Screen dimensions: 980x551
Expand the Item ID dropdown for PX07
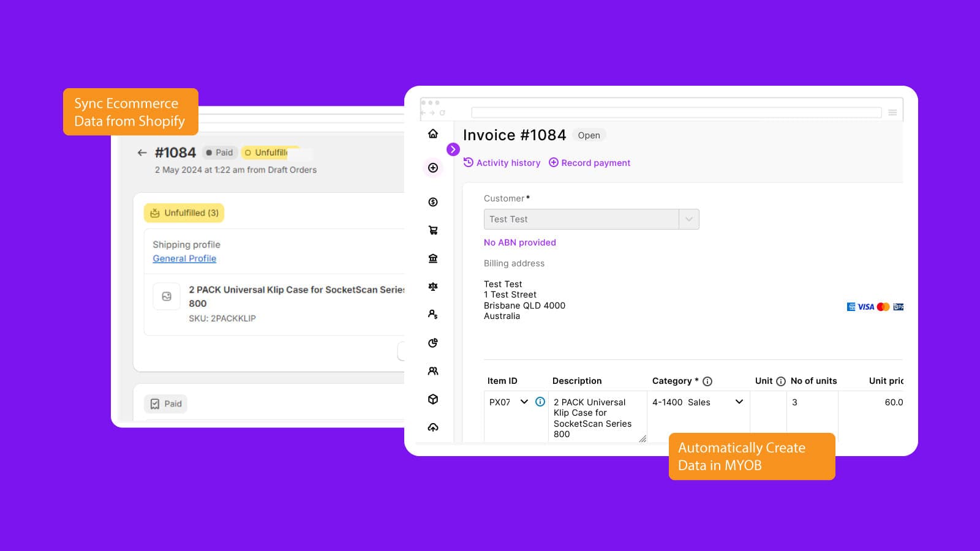(524, 402)
